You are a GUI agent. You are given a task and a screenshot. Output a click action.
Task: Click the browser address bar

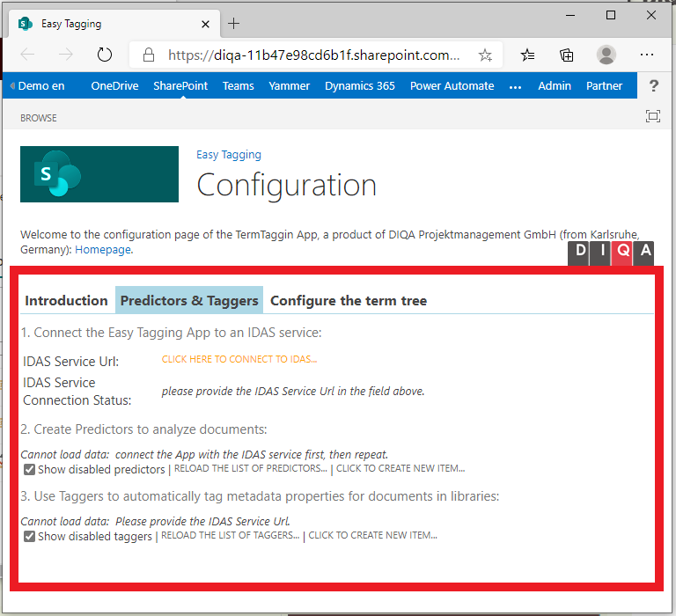click(x=313, y=55)
